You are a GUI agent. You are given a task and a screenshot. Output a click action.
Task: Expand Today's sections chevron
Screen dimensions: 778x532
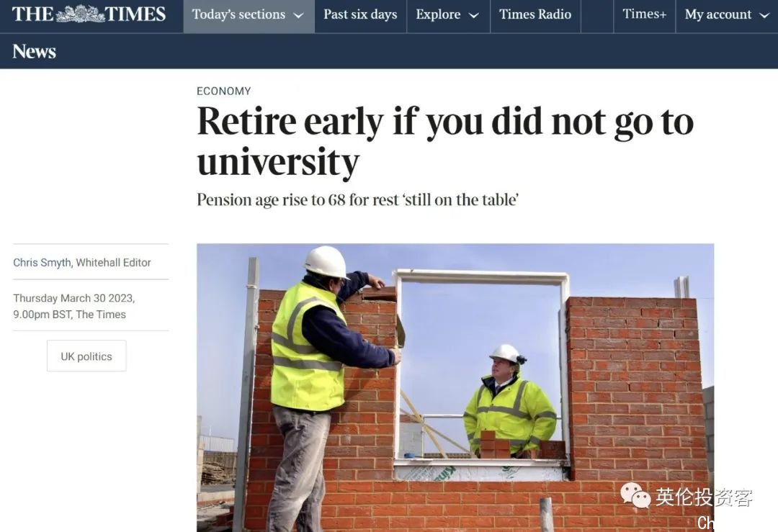pos(298,15)
